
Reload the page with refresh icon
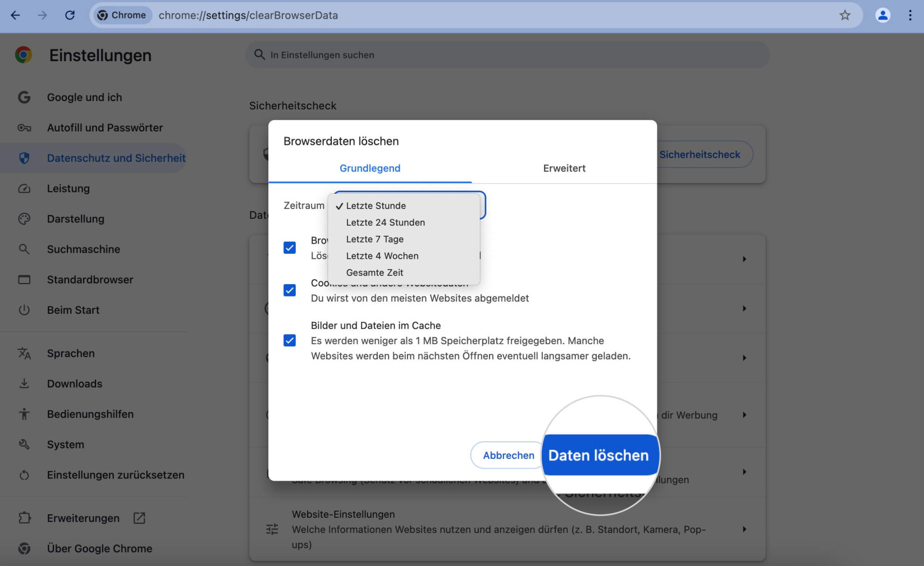(70, 15)
